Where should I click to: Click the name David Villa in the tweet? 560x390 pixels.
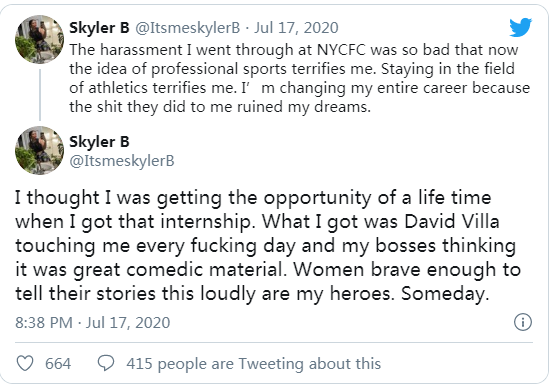(x=452, y=222)
